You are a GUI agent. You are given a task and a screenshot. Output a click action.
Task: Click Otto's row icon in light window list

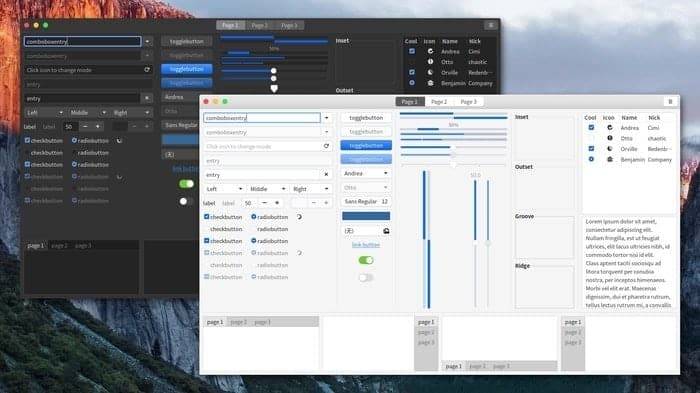610,138
